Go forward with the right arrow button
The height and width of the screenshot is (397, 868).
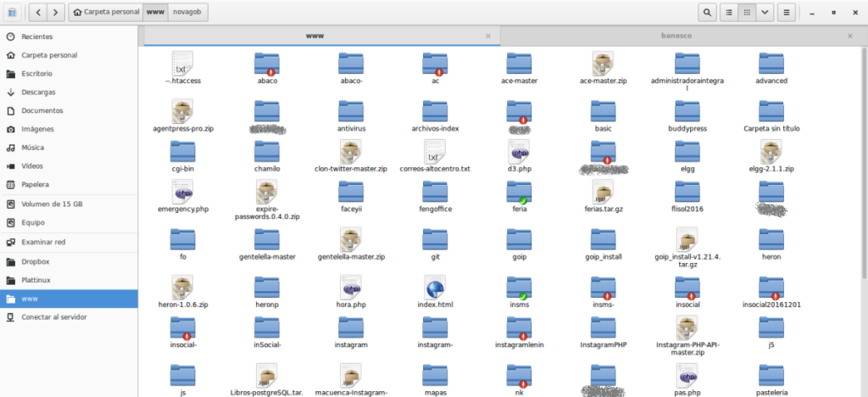coord(56,12)
